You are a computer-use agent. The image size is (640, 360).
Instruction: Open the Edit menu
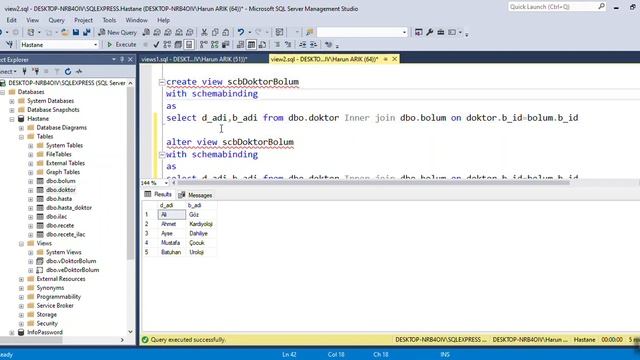[11, 20]
